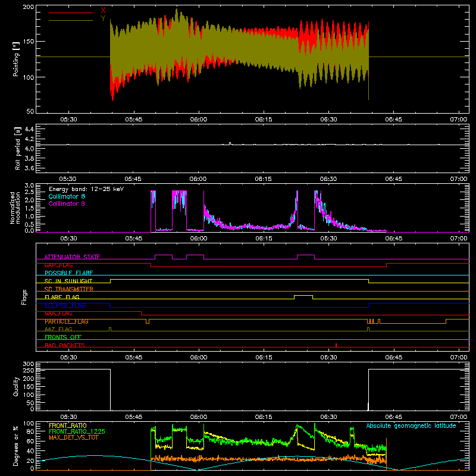Click the 3.0 tick on modulation axis
This screenshot has height=476, width=476.
coord(29,186)
